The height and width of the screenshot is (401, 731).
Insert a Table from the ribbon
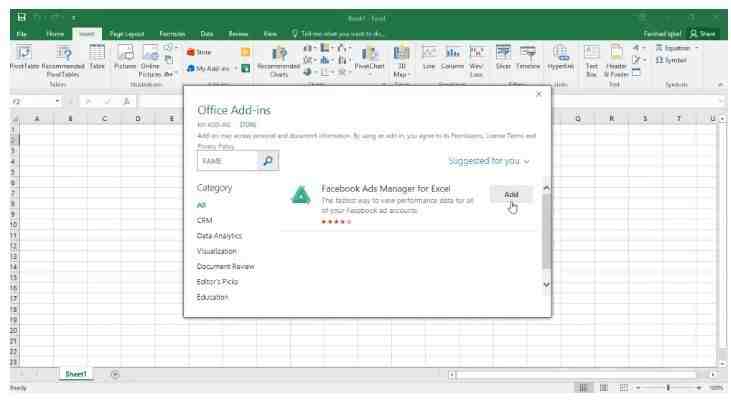click(x=97, y=57)
